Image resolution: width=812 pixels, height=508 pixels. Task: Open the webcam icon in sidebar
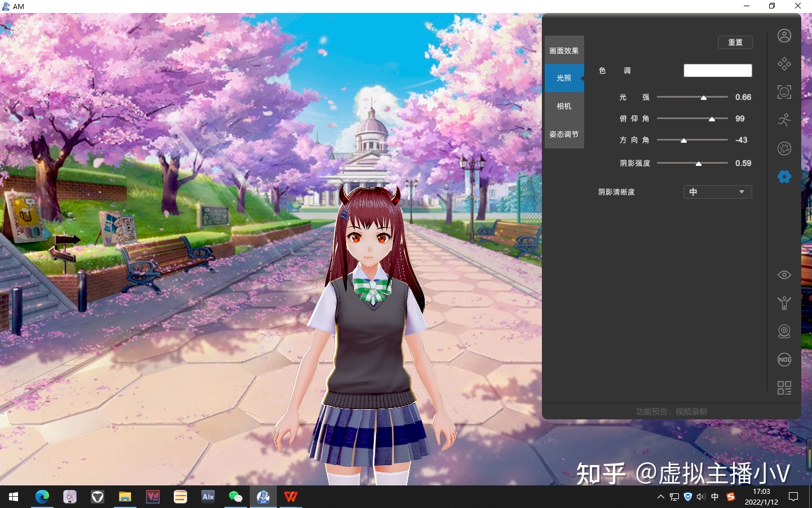[784, 331]
